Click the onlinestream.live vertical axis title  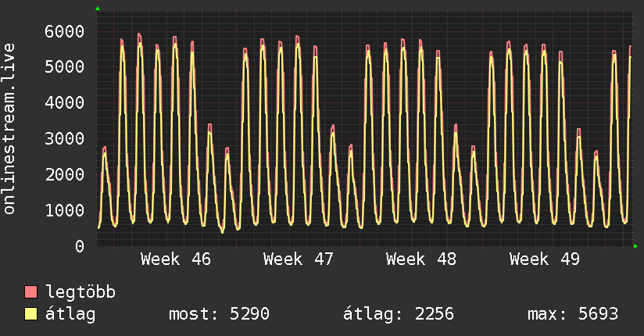[x=9, y=129]
